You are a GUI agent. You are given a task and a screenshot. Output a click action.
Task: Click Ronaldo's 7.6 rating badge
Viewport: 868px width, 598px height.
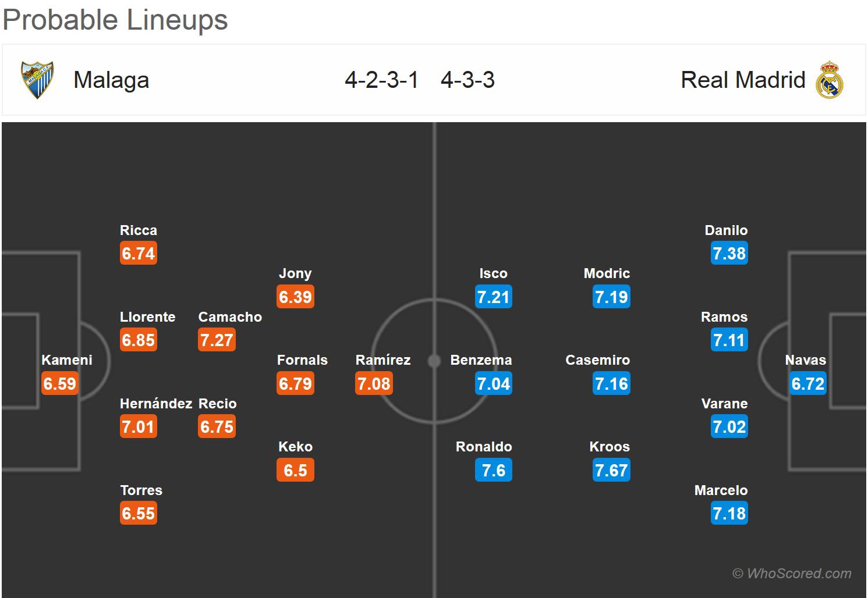click(x=494, y=470)
